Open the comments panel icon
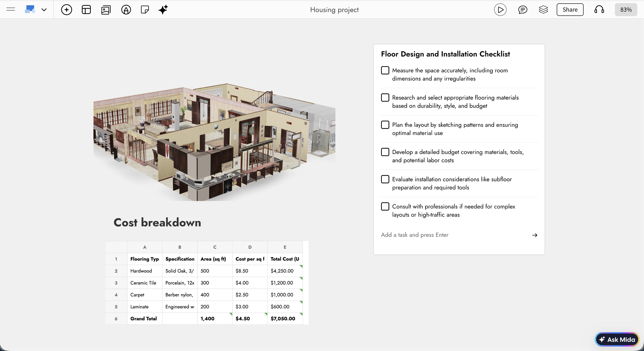The height and width of the screenshot is (351, 644). 522,10
